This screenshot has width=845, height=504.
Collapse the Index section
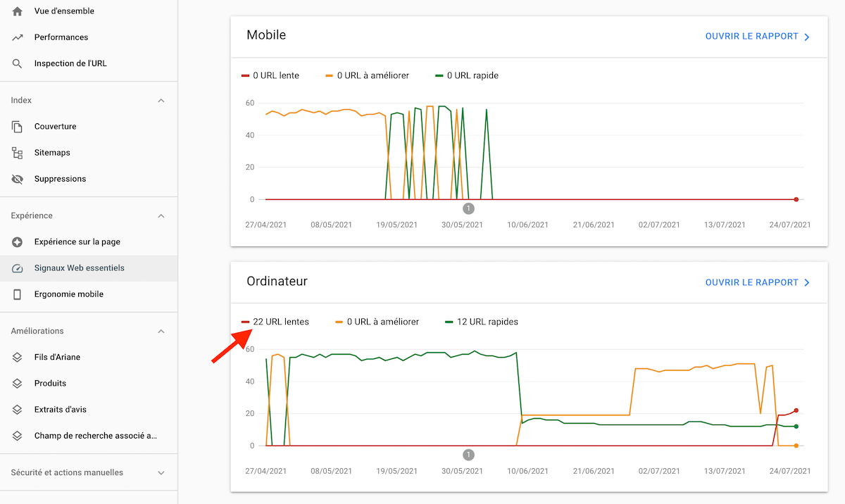click(161, 101)
